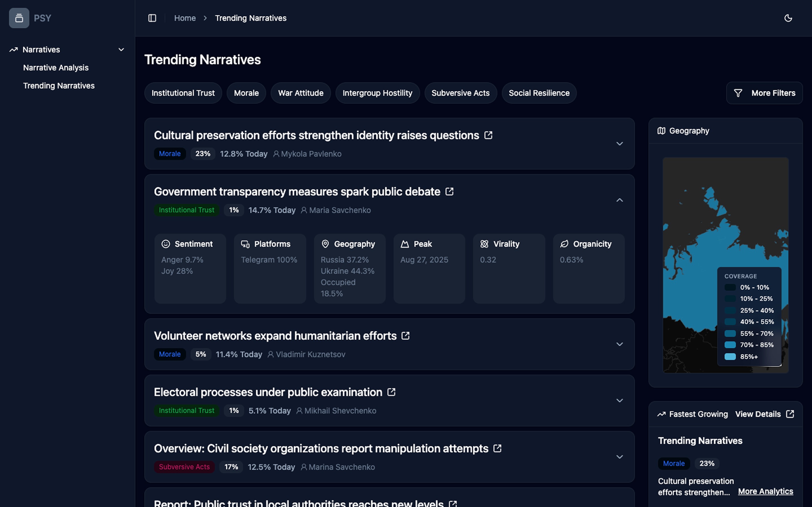The height and width of the screenshot is (507, 812).
Task: Open Government transparency narrative external link icon
Action: click(x=449, y=192)
